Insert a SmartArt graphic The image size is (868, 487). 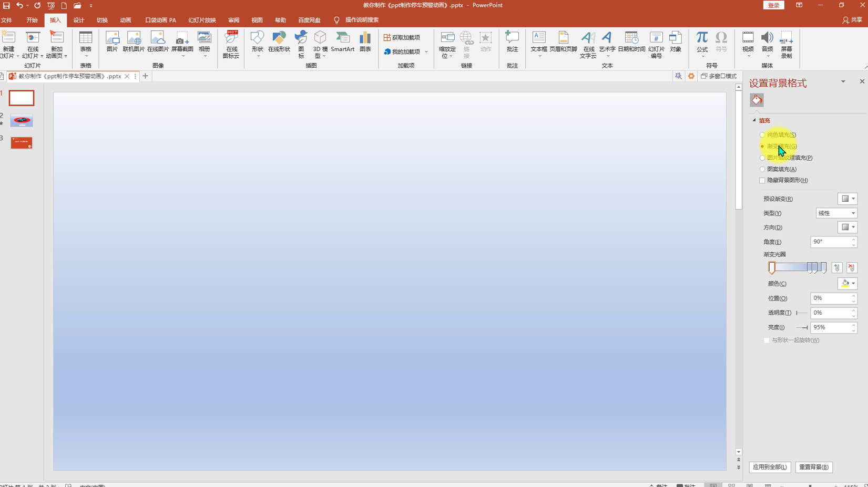[x=343, y=42]
